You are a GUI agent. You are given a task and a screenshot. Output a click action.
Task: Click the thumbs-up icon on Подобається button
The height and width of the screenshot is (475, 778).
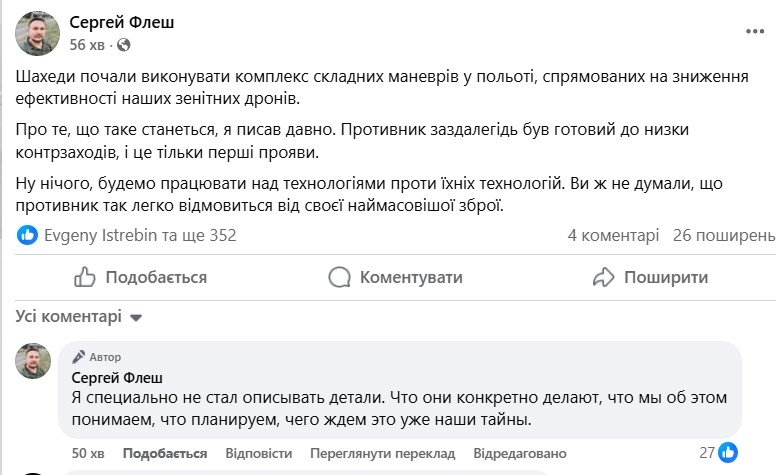(x=85, y=277)
